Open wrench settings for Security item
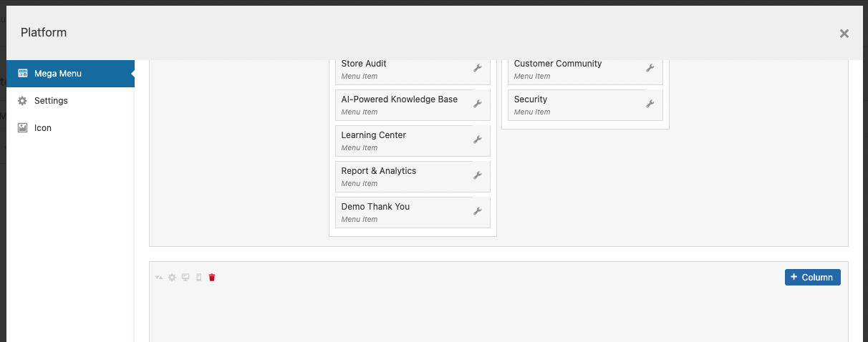This screenshot has height=342, width=868. coord(650,104)
